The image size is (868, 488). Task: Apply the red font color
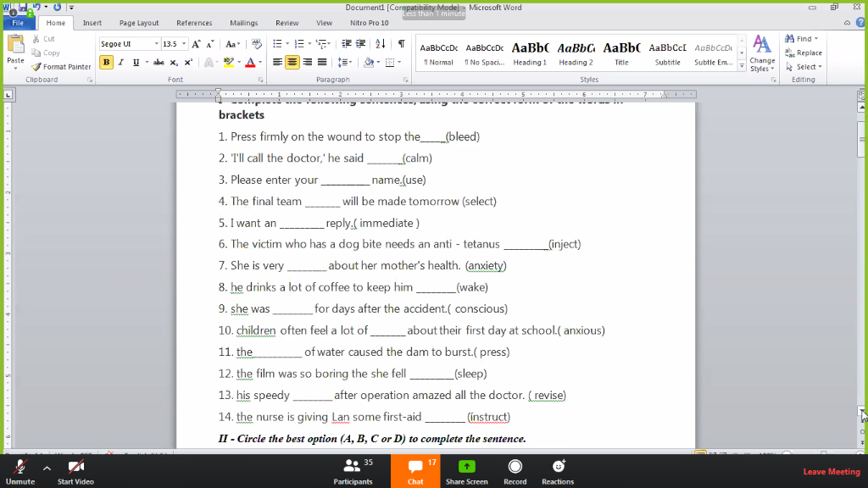[250, 62]
